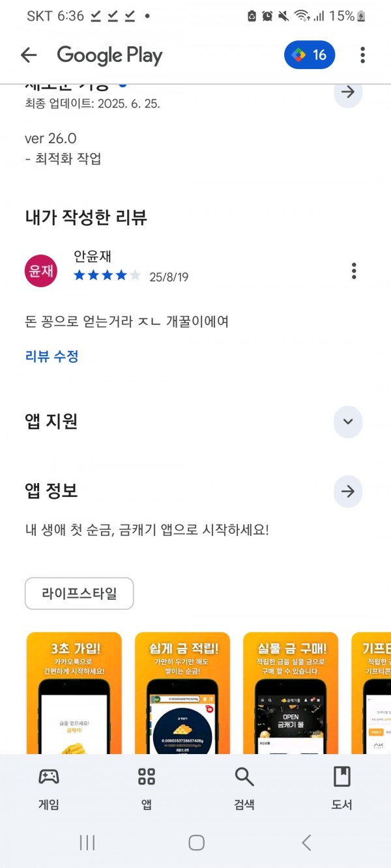Click the 리뷰 수정 link
Viewport: 391px width, 868px height.
click(52, 356)
